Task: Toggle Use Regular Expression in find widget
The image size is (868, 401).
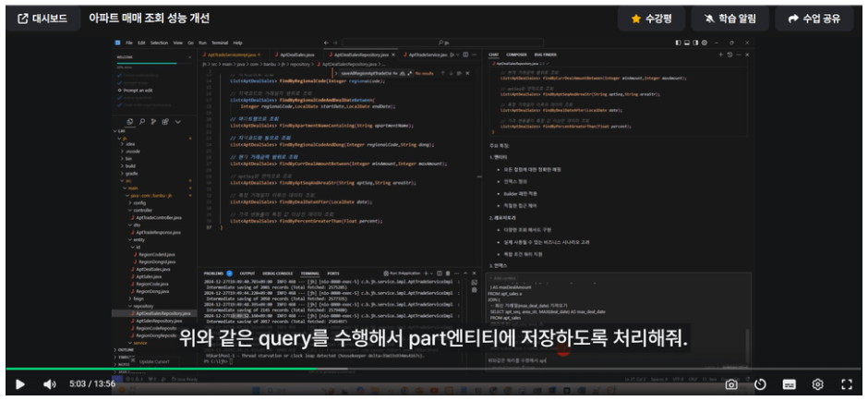Action: pos(408,73)
